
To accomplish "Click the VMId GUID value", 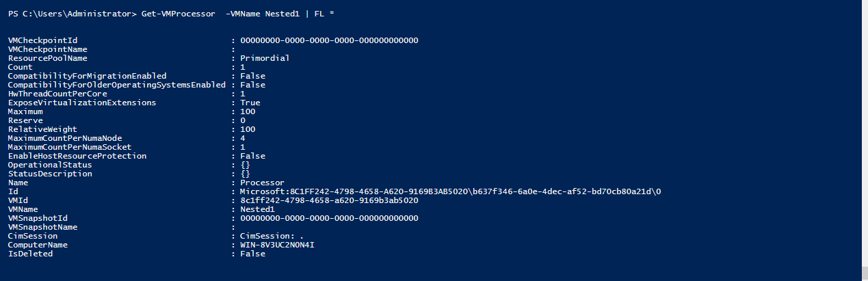I will click(329, 200).
